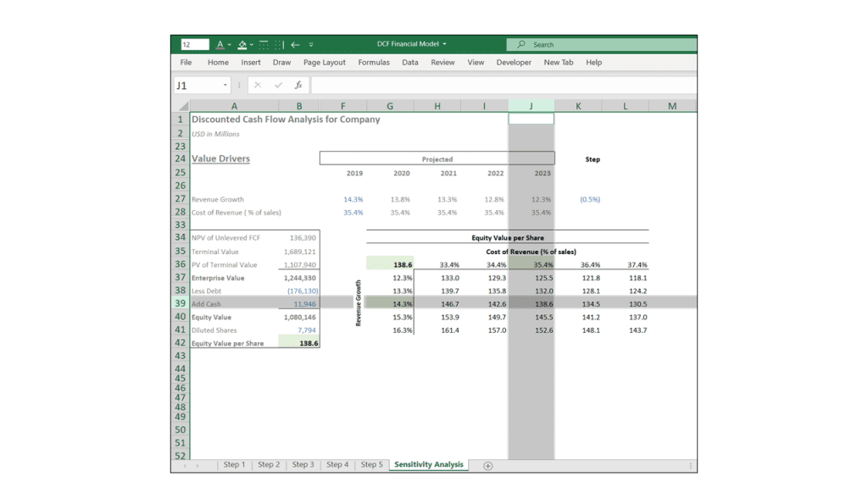This screenshot has height=488, width=868.
Task: Open the Name Box dropdown arrow
Action: pos(225,86)
